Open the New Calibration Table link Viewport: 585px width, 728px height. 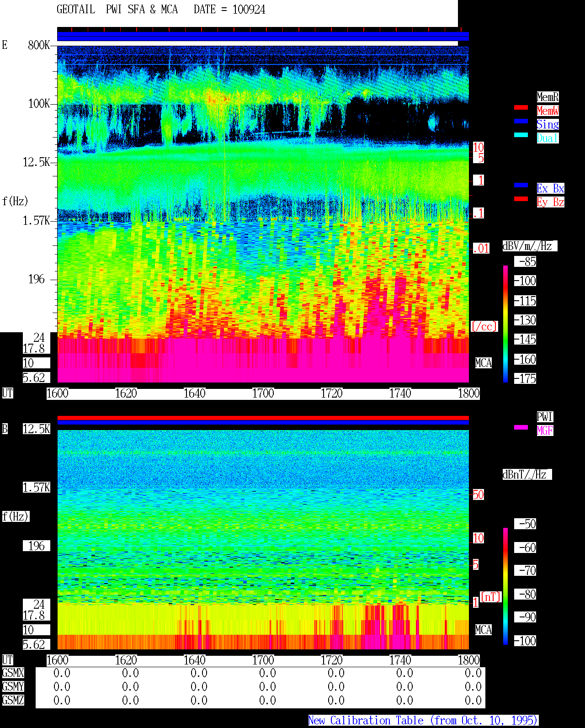tap(423, 721)
